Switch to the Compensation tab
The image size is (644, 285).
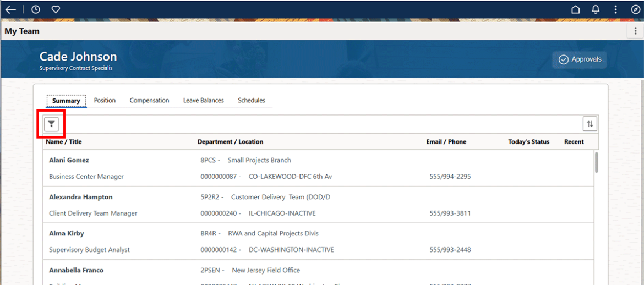[x=150, y=100]
